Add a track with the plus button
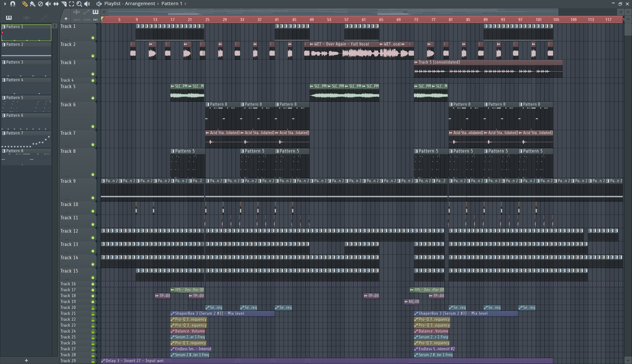Screen dimensions: 632x364 tap(66, 18)
